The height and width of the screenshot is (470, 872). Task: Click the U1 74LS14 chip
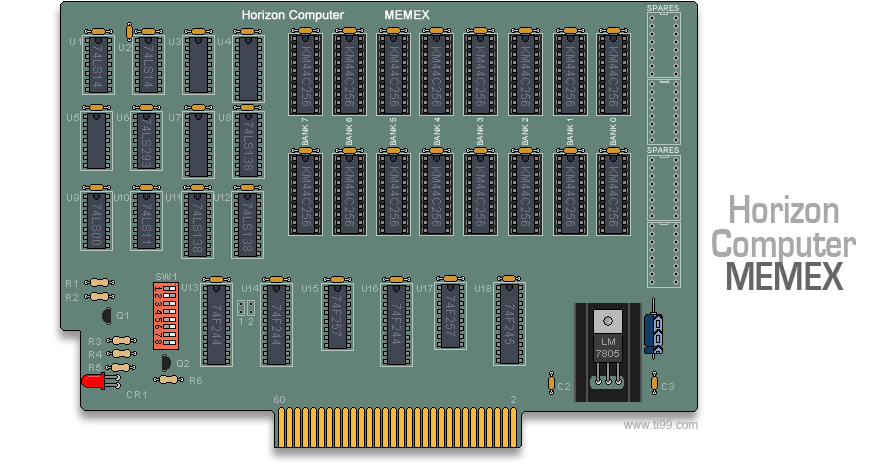(x=98, y=64)
